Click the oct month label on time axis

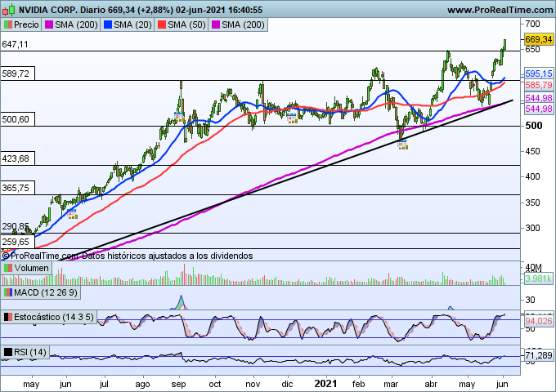pos(215,384)
